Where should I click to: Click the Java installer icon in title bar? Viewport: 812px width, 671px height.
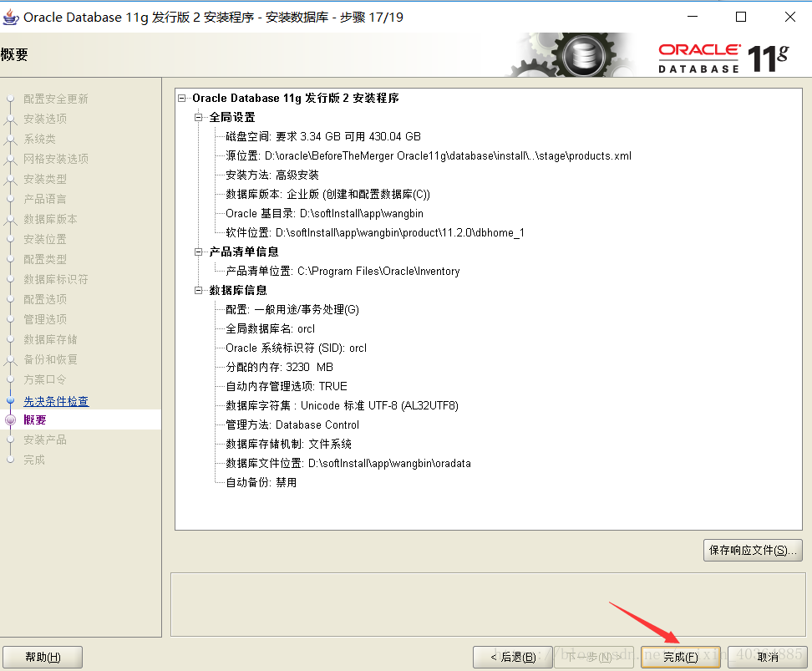click(10, 17)
